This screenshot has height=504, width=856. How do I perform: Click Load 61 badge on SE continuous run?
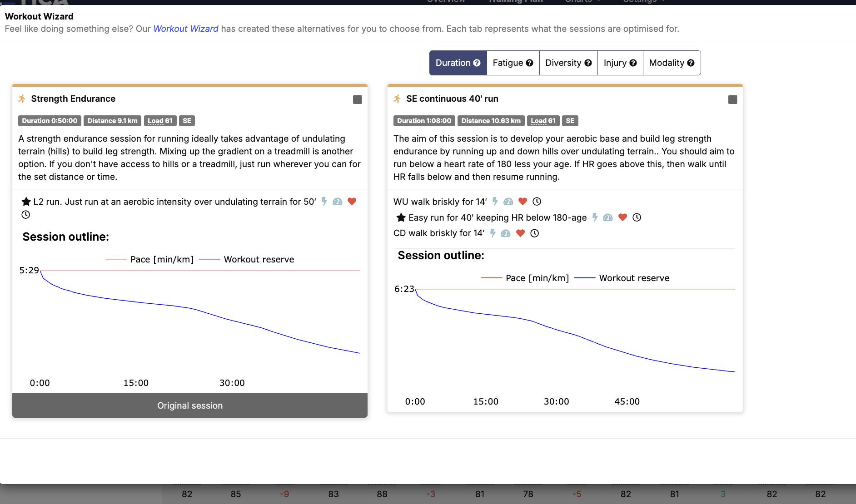tap(543, 121)
